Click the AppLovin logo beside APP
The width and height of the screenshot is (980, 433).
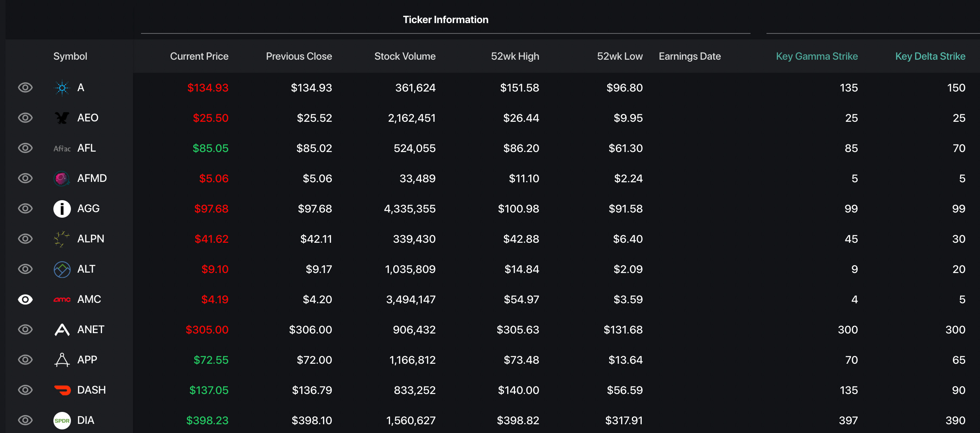pos(62,360)
